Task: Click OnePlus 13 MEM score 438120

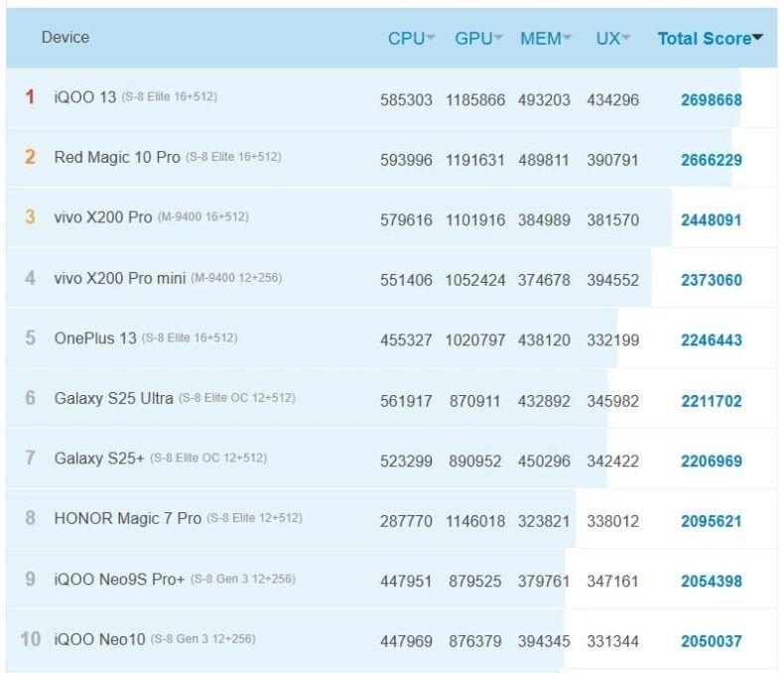Action: click(544, 340)
